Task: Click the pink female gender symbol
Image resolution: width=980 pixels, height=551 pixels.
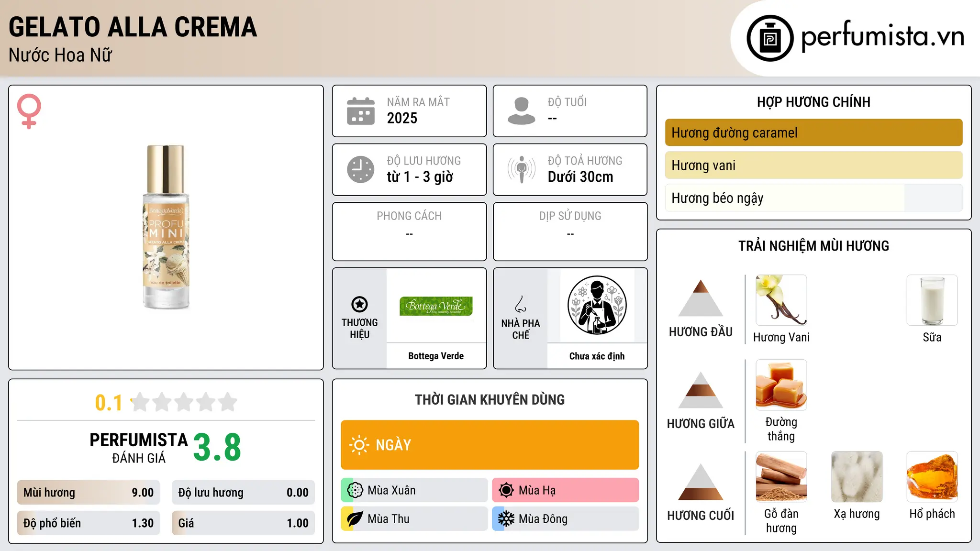Action: (29, 111)
